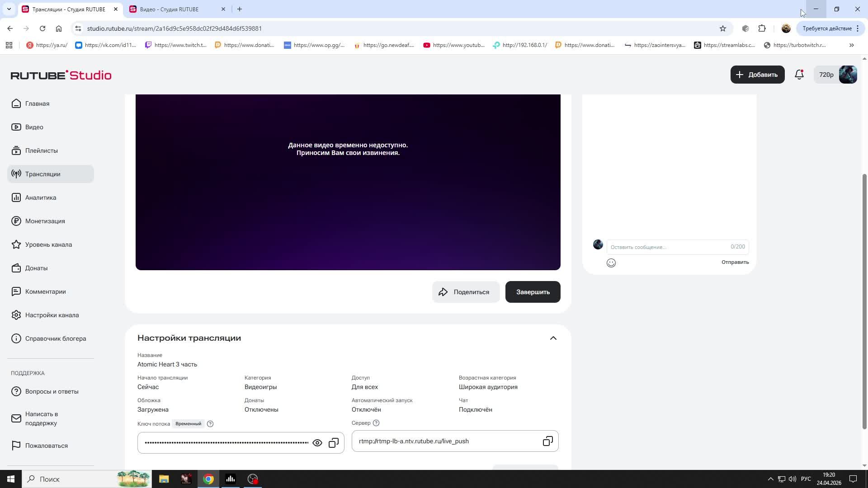Reveal the hidden stream key with eye icon

click(317, 443)
